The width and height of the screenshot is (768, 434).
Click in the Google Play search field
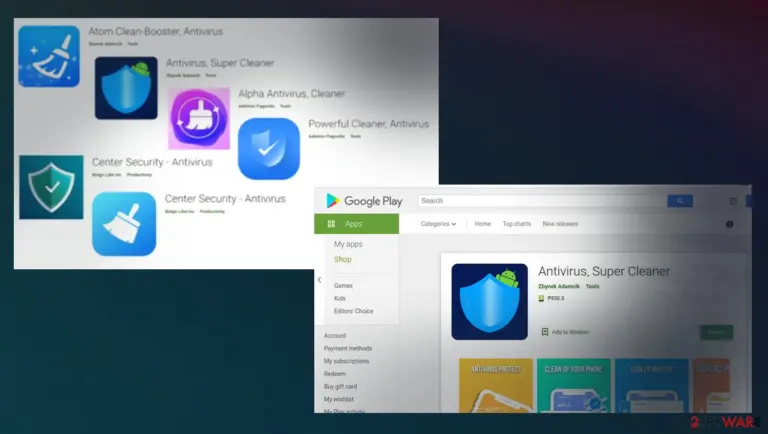click(542, 201)
